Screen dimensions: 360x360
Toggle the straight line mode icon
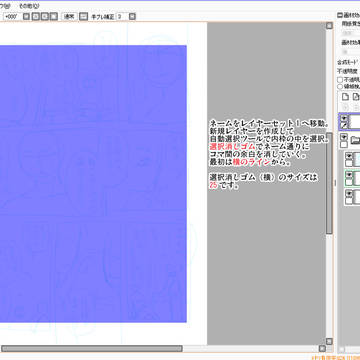pos(83,16)
